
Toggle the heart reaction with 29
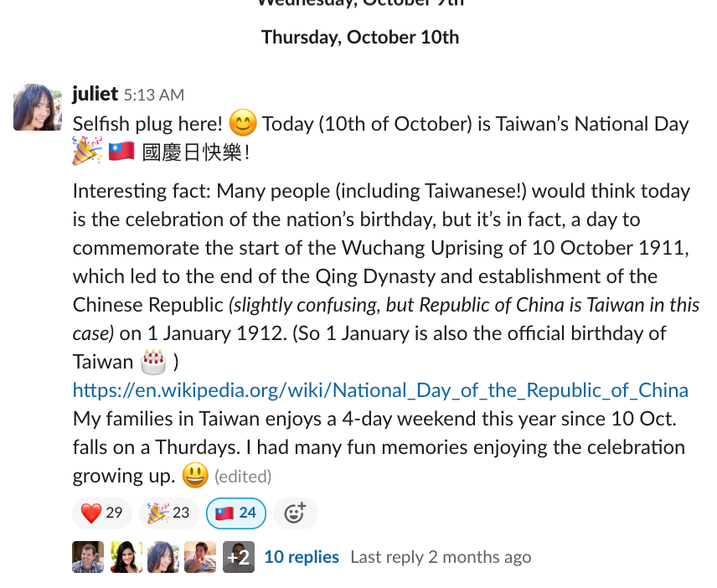pyautogui.click(x=102, y=513)
